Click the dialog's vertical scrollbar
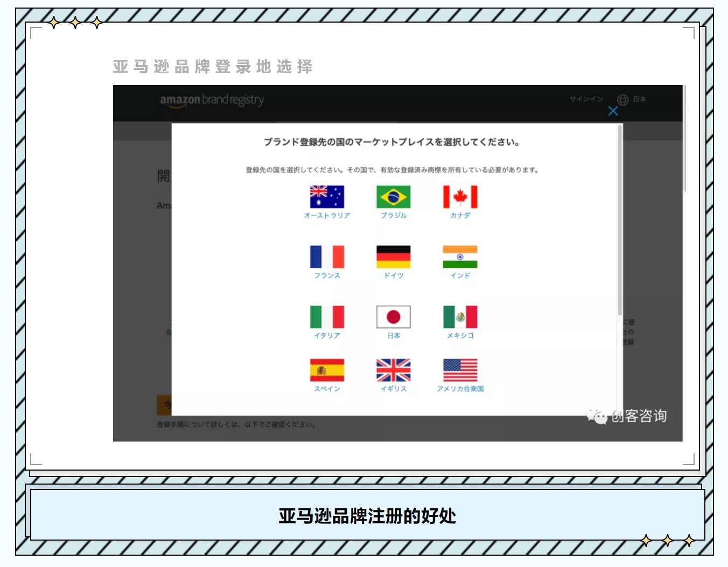Image resolution: width=728 pixels, height=567 pixels. pyautogui.click(x=620, y=221)
